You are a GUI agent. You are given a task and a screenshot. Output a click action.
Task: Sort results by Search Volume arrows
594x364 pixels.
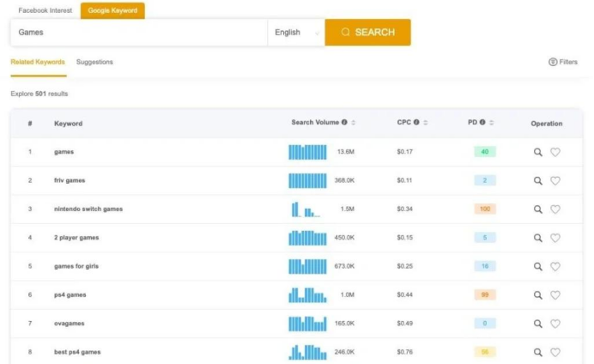[x=354, y=123]
